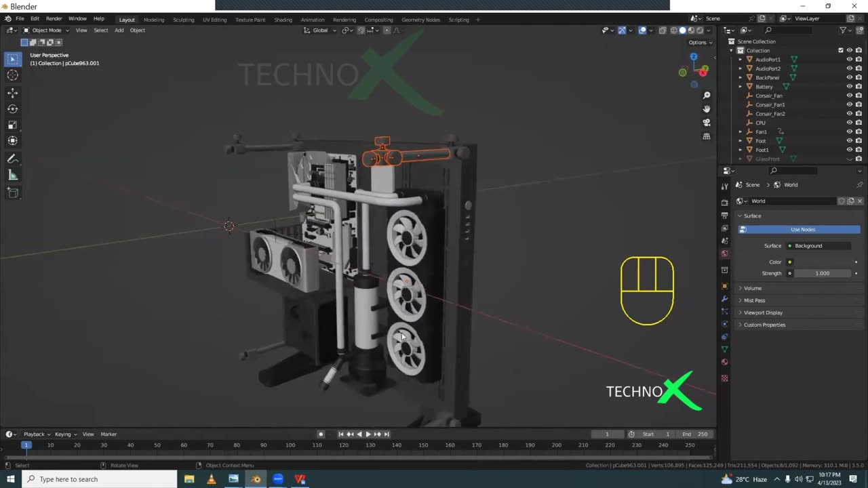The height and width of the screenshot is (488, 868).
Task: Open the viewport Add menu
Action: click(x=119, y=30)
